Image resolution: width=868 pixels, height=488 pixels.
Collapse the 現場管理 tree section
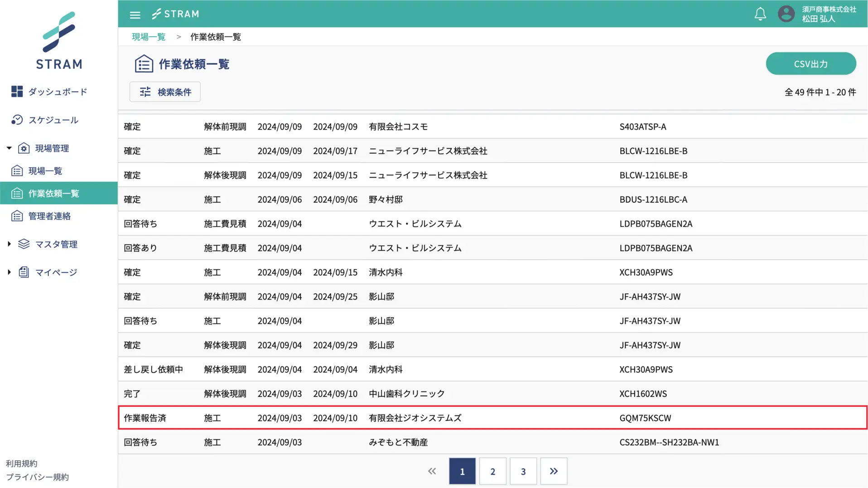pyautogui.click(x=9, y=148)
